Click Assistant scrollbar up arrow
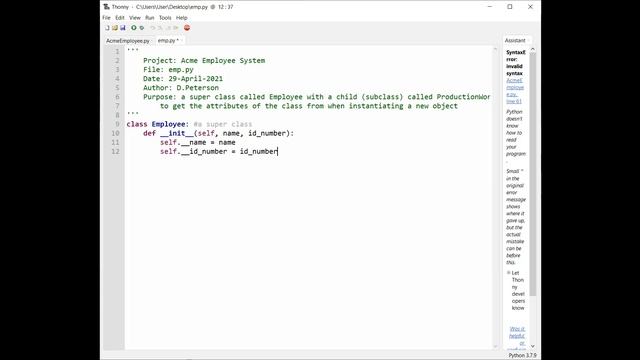This screenshot has width=640, height=360. pyautogui.click(x=533, y=49)
